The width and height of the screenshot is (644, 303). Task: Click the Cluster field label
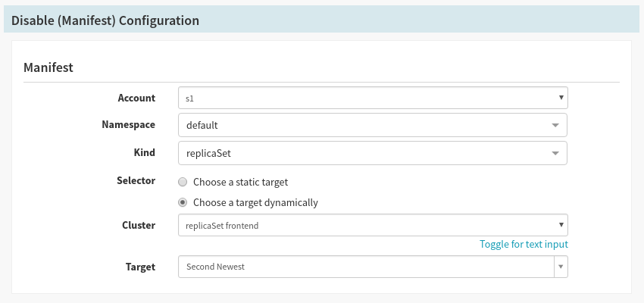(139, 225)
